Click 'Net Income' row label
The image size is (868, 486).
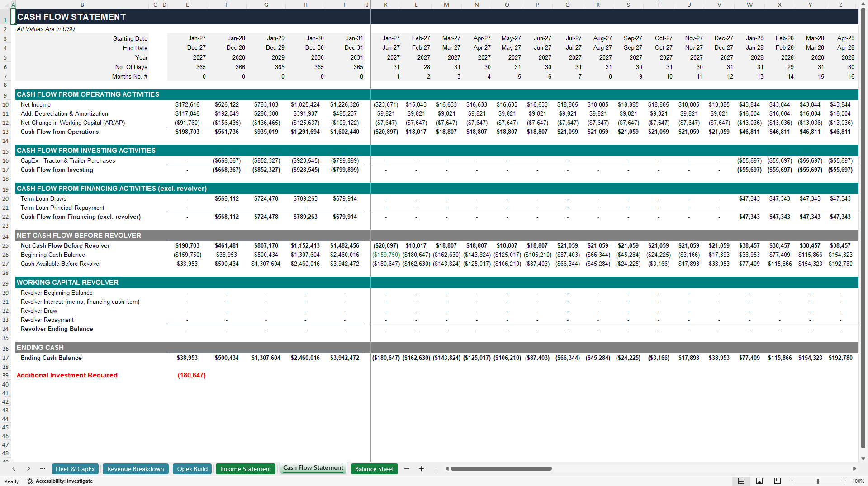click(x=35, y=104)
